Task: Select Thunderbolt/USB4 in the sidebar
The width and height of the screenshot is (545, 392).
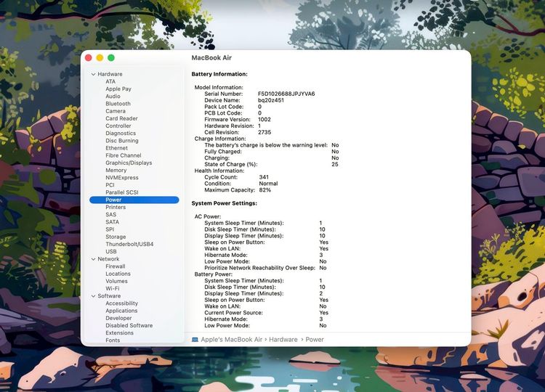Action: click(129, 244)
